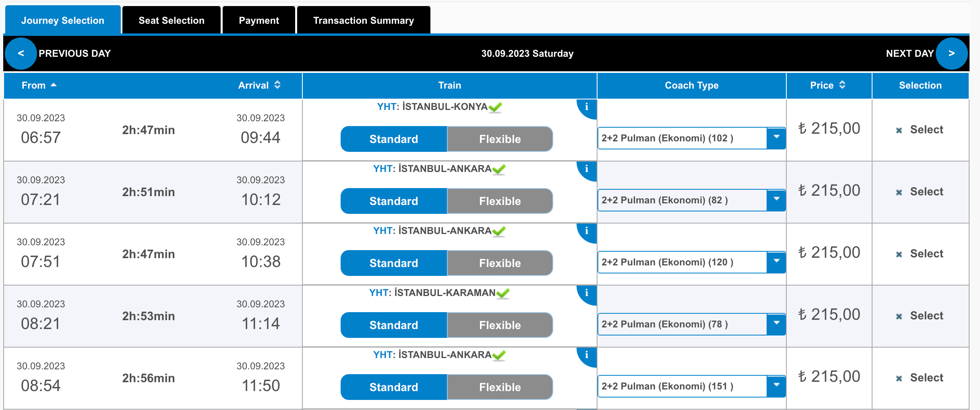The width and height of the screenshot is (980, 410).
Task: Advance to next day with right arrow
Action: click(951, 54)
